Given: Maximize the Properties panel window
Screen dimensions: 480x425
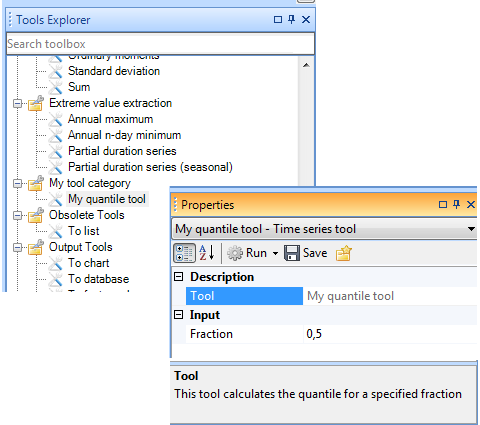Looking at the screenshot, I should click(443, 204).
